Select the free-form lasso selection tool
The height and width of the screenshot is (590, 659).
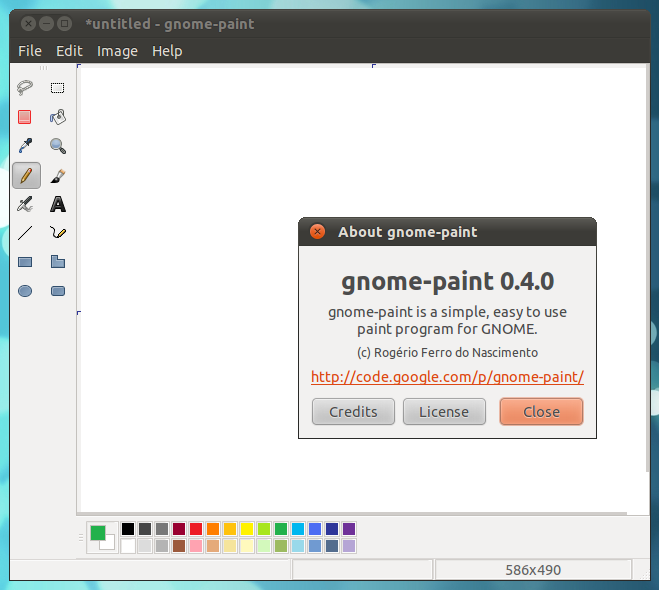click(25, 88)
